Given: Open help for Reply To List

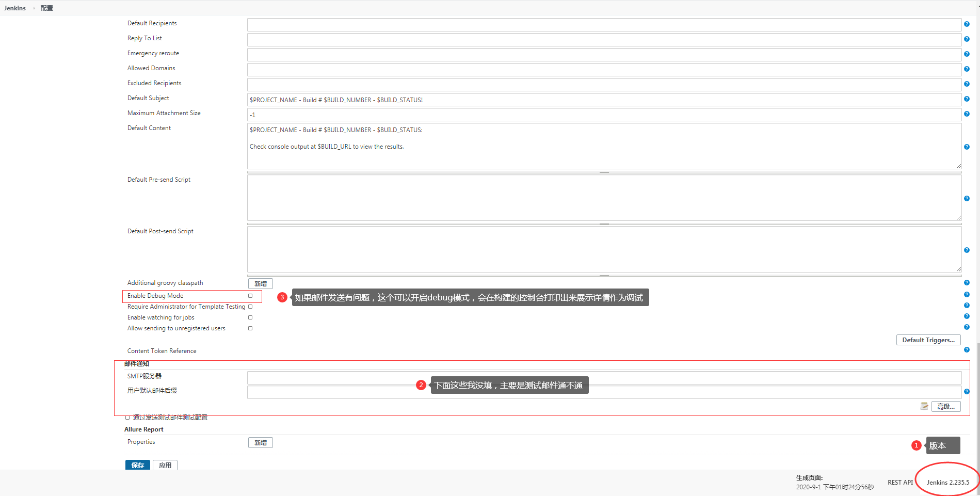Looking at the screenshot, I should [967, 39].
